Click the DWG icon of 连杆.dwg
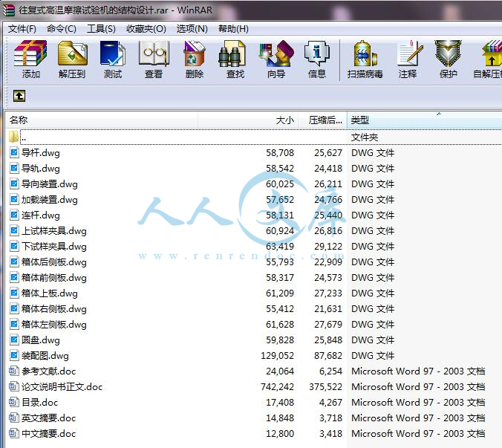Viewport: 502px width, 448px height. coord(14,215)
